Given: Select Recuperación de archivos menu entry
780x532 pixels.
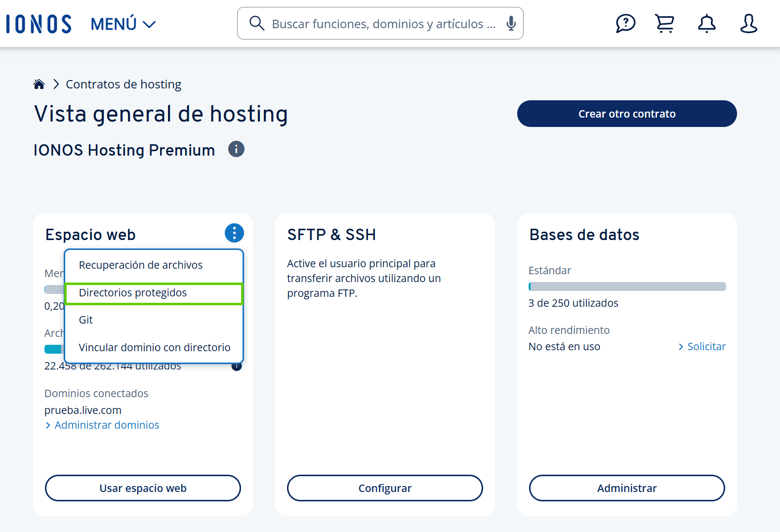Looking at the screenshot, I should click(154, 265).
